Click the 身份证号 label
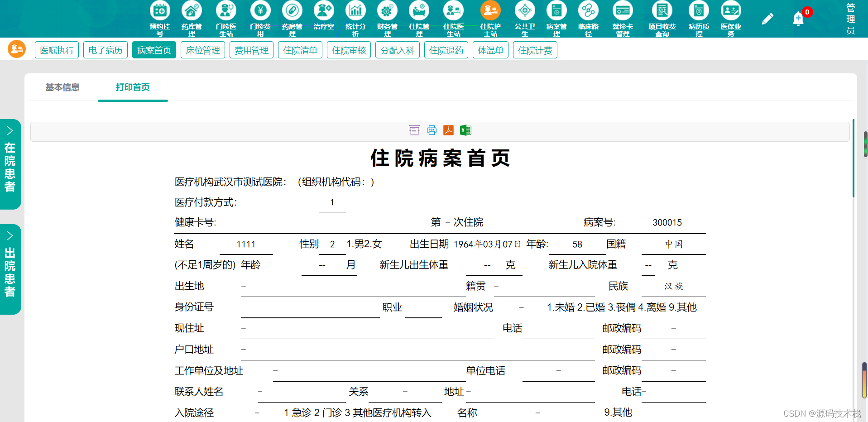The image size is (868, 422). pyautogui.click(x=194, y=307)
